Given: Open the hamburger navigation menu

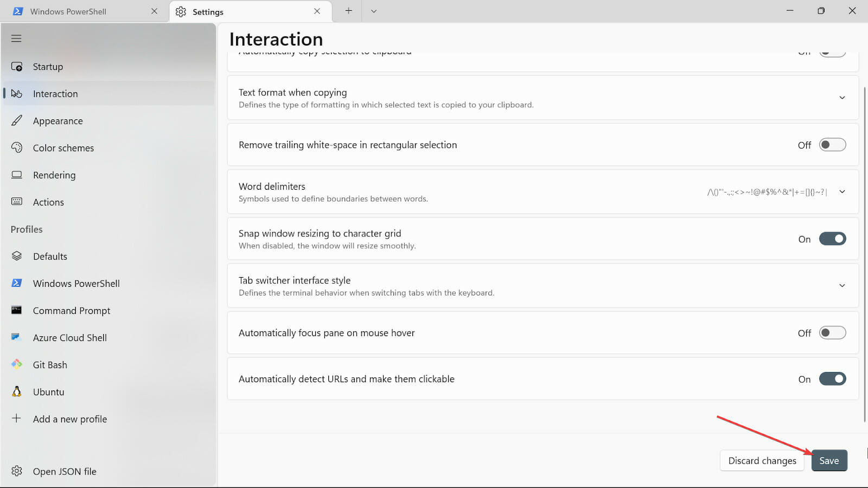Looking at the screenshot, I should [x=16, y=38].
